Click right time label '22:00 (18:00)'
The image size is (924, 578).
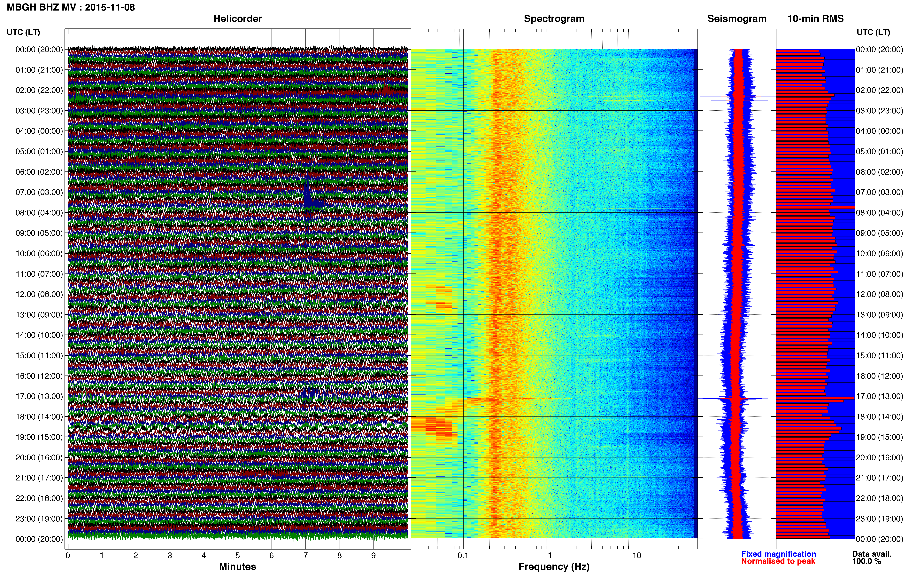click(x=879, y=498)
